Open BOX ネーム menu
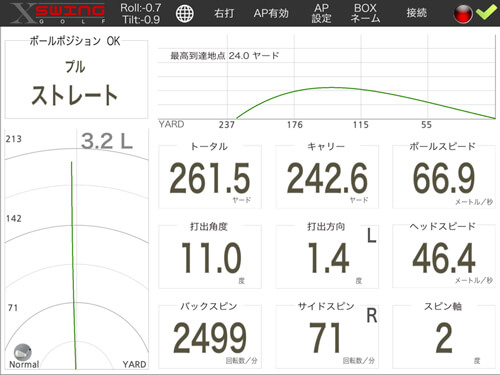The width and height of the screenshot is (500, 375). 365,13
